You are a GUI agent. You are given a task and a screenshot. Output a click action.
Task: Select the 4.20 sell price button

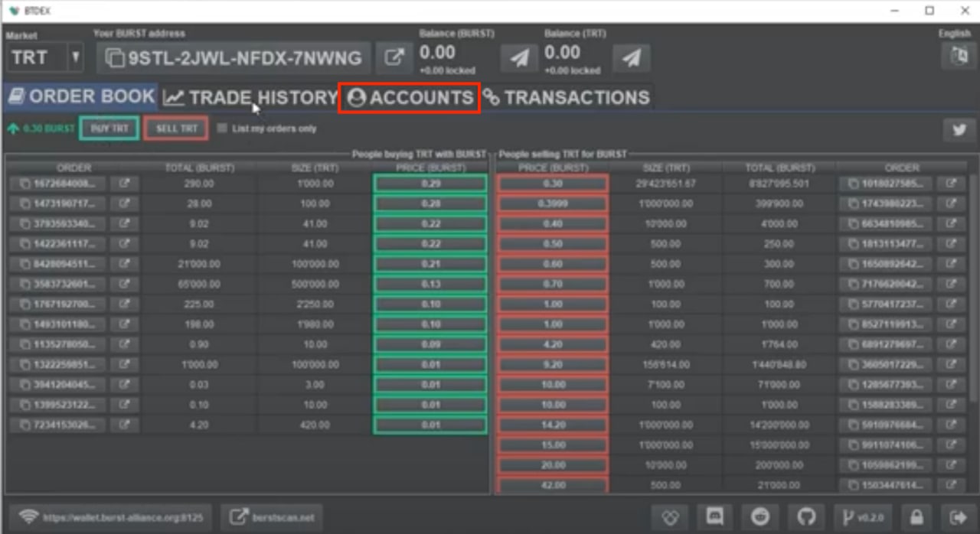(553, 344)
